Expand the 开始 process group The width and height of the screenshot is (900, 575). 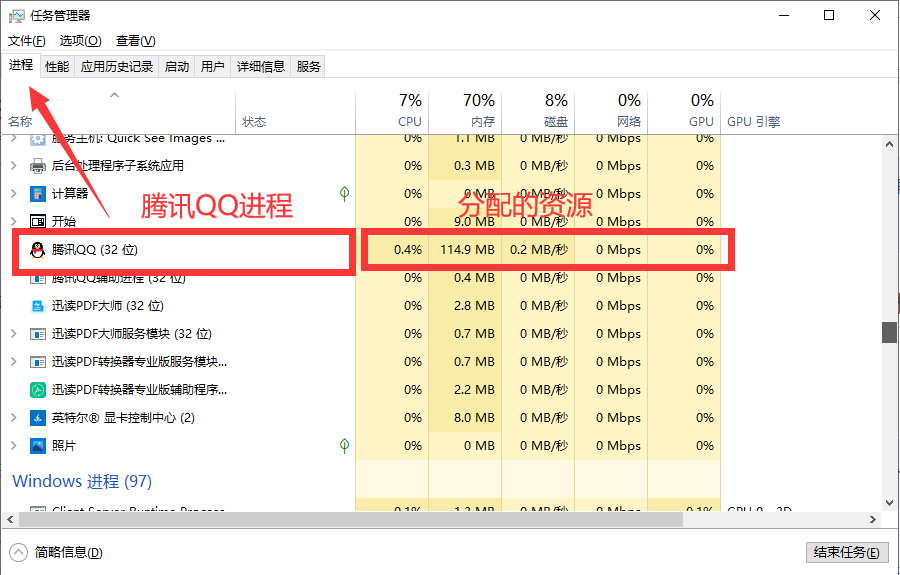14,222
